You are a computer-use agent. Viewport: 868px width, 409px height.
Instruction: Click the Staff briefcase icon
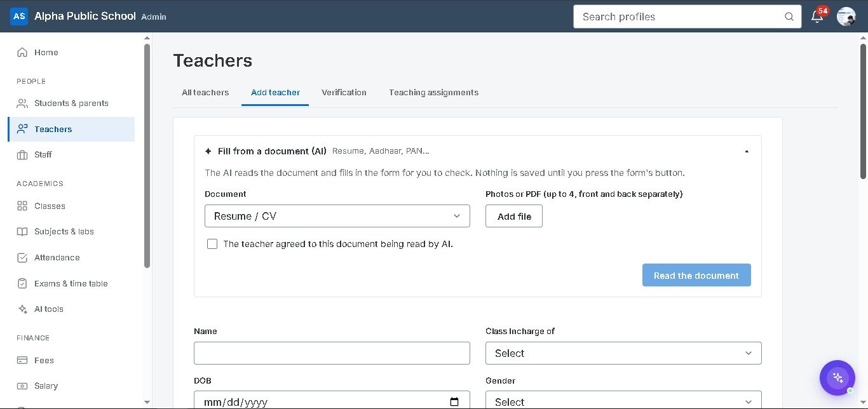point(22,154)
